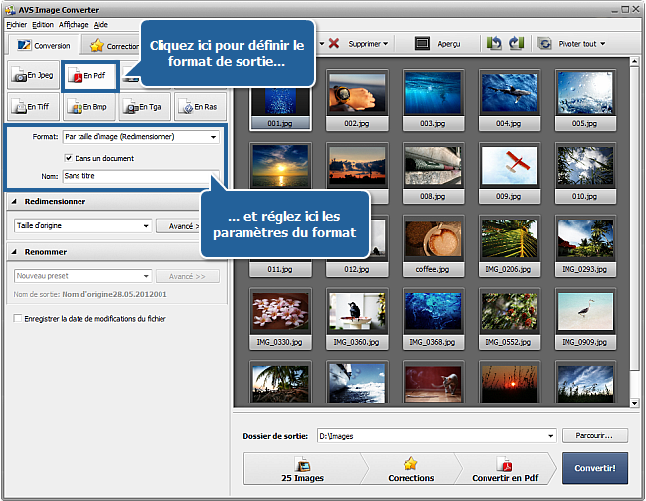Select the En Tga output format
The image size is (646, 501).
[x=145, y=106]
